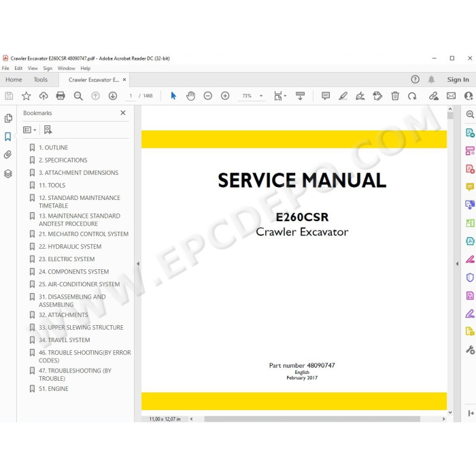Open the Help menu
This screenshot has width=476, height=476.
click(85, 68)
